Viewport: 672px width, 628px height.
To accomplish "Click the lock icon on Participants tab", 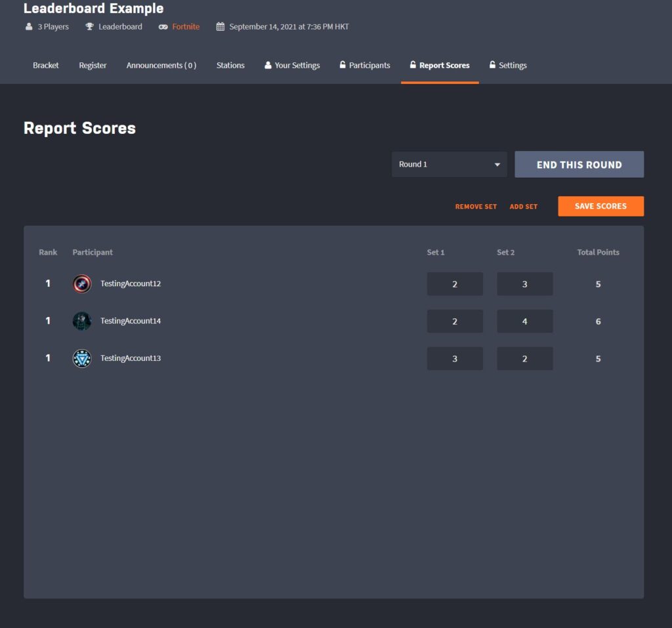I will (343, 65).
